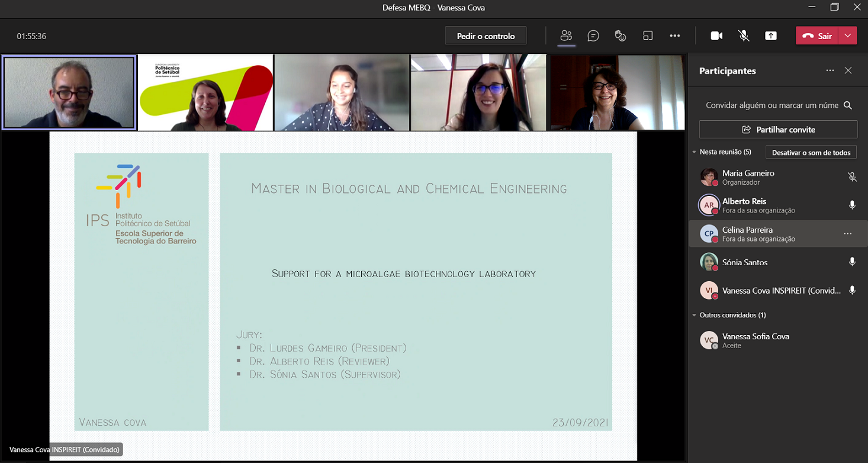
Task: Mute Alberto Reis's microphone
Action: pos(852,205)
